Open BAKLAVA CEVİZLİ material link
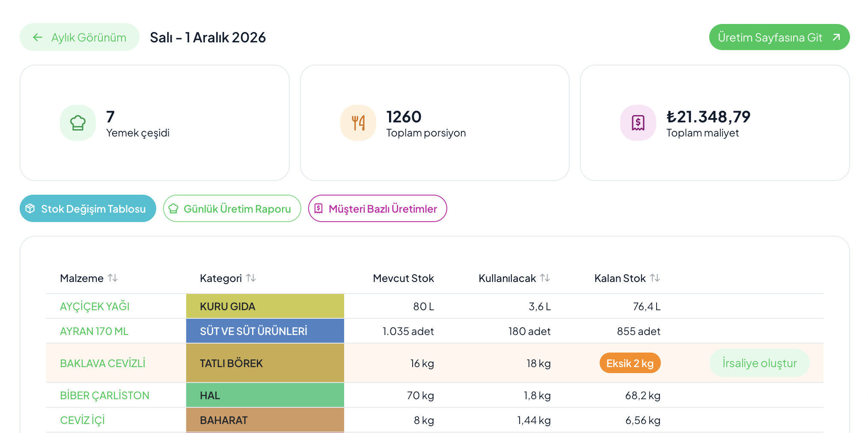The width and height of the screenshot is (868, 433). coord(103,363)
